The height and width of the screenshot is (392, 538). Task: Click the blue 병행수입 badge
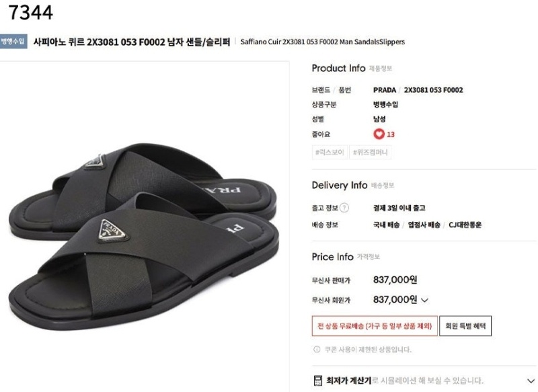pos(15,42)
